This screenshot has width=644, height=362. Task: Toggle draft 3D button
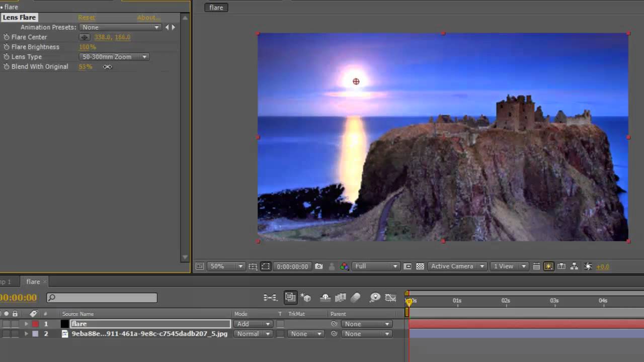(x=306, y=298)
